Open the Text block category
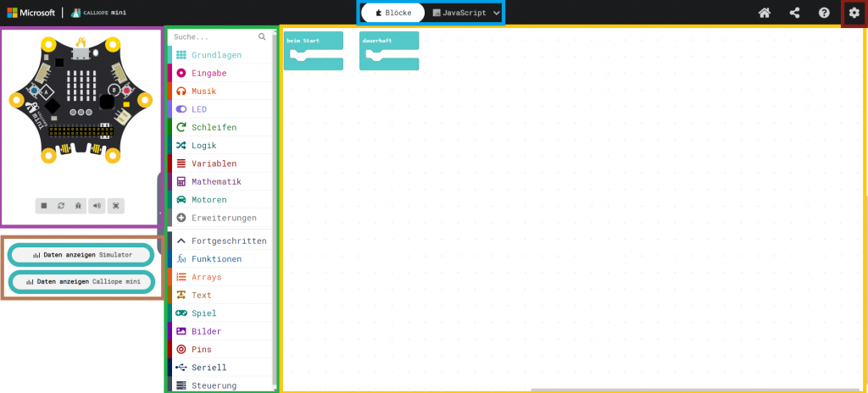This screenshot has width=868, height=393. pos(220,296)
